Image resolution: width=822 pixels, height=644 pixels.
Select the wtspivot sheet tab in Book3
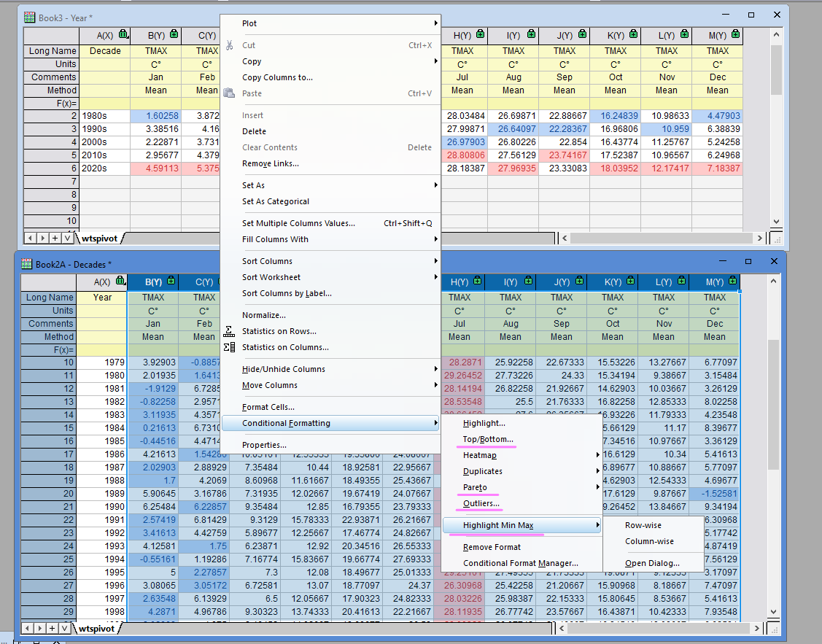100,238
